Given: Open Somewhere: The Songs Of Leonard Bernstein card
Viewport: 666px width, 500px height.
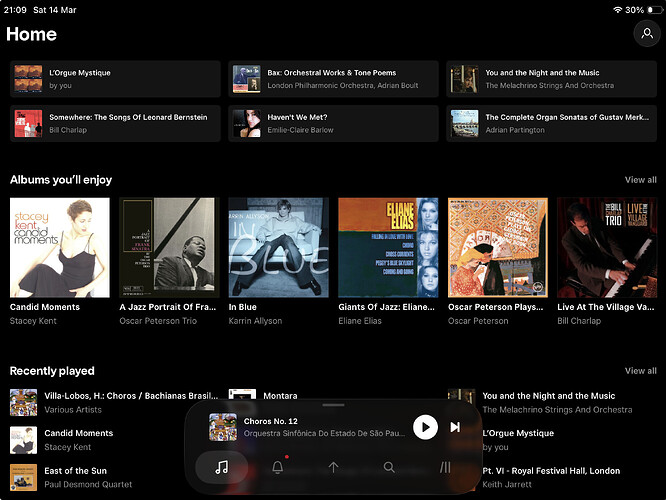Looking at the screenshot, I should click(115, 123).
